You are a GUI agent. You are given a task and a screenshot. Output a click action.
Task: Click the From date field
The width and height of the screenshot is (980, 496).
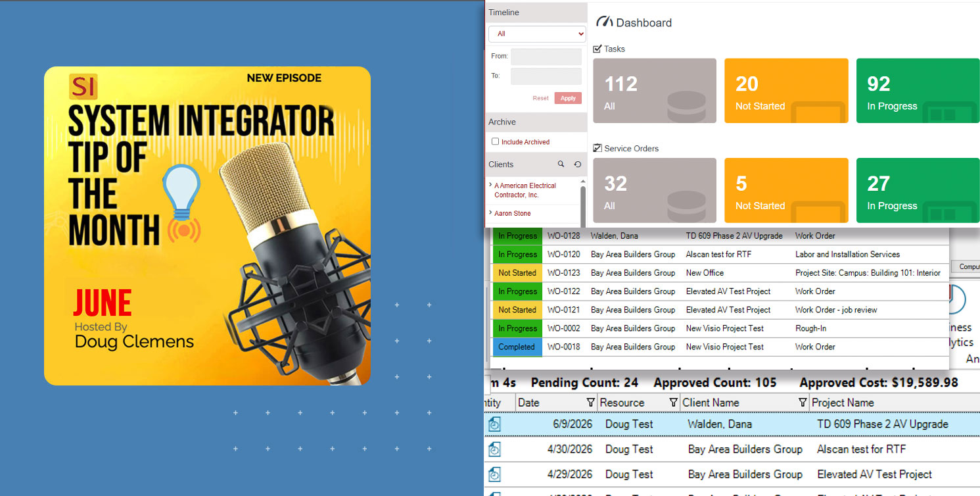[546, 57]
